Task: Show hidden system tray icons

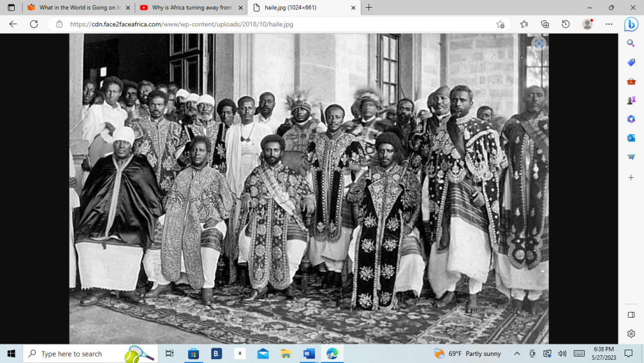Action: pyautogui.click(x=516, y=353)
